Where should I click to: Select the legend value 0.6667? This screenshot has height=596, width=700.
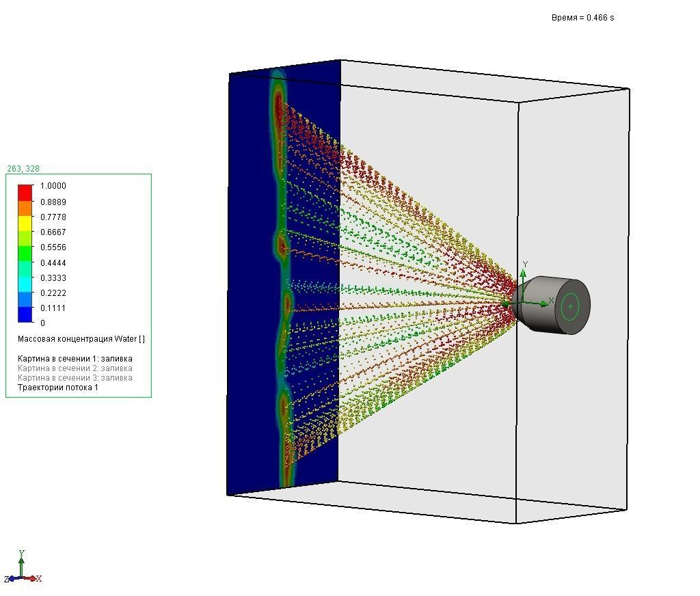[x=53, y=232]
